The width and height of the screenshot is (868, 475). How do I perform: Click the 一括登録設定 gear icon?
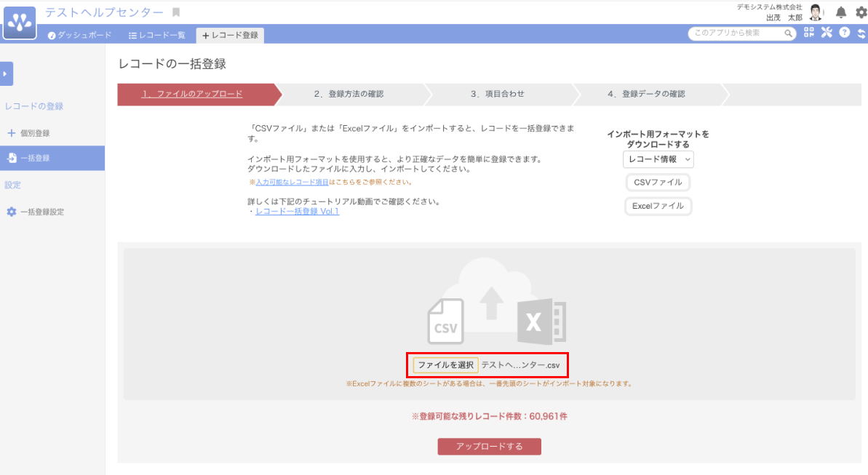[11, 212]
